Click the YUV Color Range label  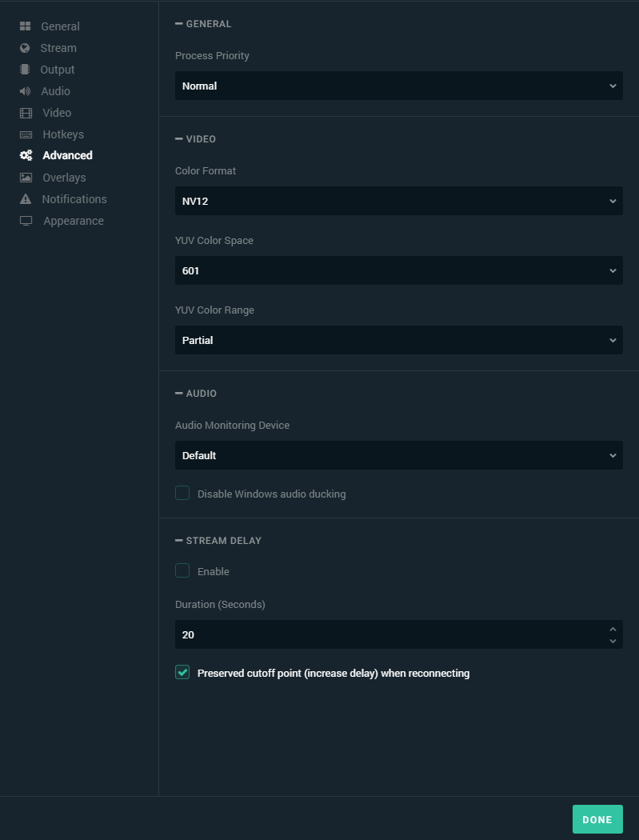(215, 310)
